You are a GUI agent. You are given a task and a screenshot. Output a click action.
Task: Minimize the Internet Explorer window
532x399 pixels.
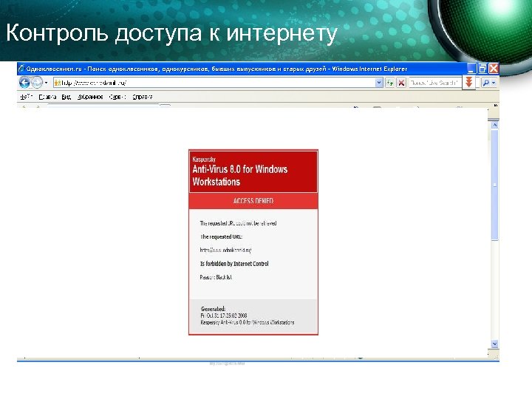(x=471, y=69)
